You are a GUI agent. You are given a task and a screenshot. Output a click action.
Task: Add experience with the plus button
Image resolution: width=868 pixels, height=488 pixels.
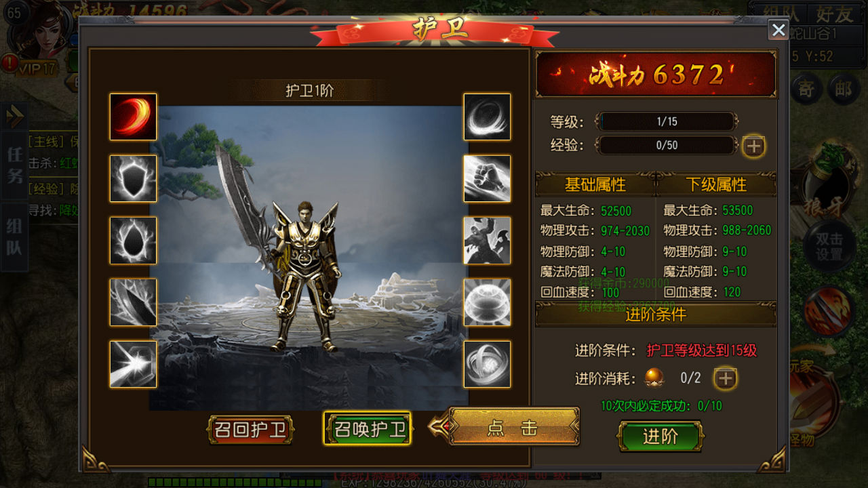753,146
